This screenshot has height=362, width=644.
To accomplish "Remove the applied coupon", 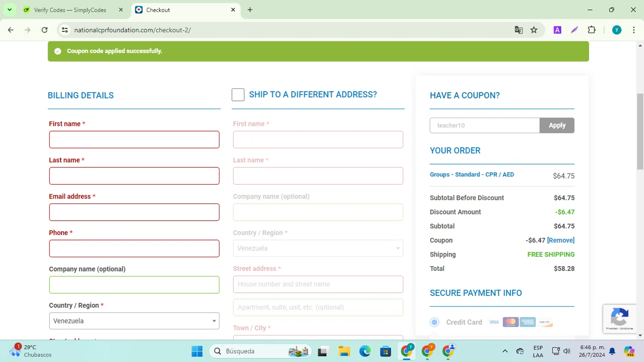I will [x=561, y=240].
